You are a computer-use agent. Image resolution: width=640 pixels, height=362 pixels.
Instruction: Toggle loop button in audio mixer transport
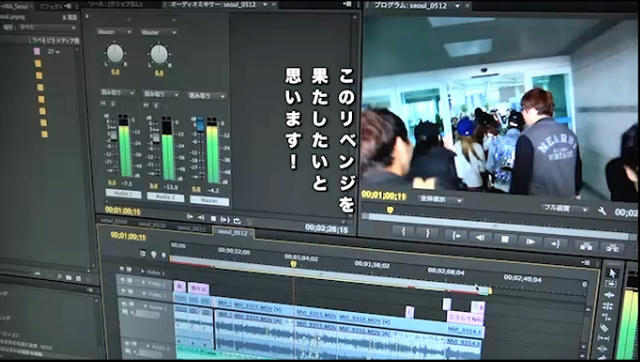(x=237, y=221)
